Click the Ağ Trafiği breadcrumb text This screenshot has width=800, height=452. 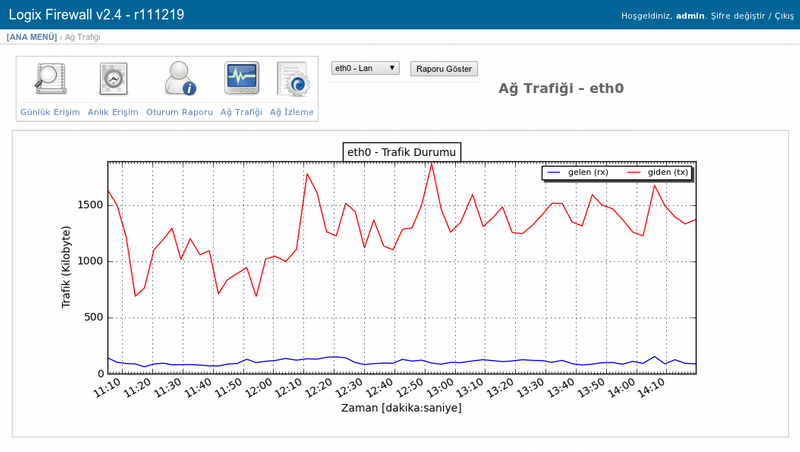click(x=83, y=37)
